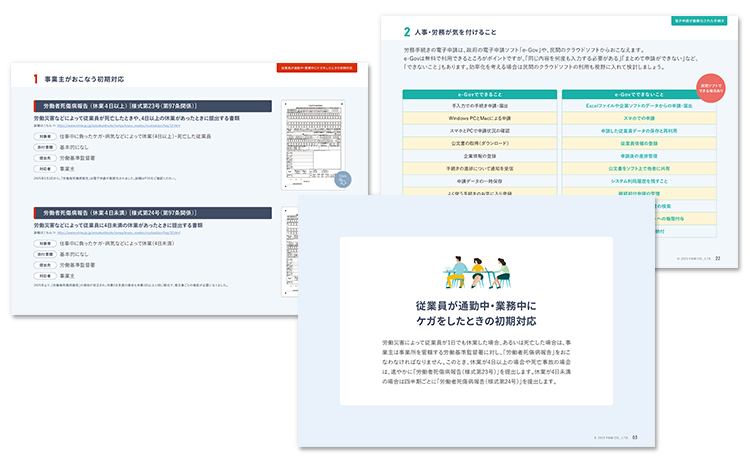750x462 pixels.
Task: Click 対象者 pill in 様式第23号 section
Action: tap(45, 136)
